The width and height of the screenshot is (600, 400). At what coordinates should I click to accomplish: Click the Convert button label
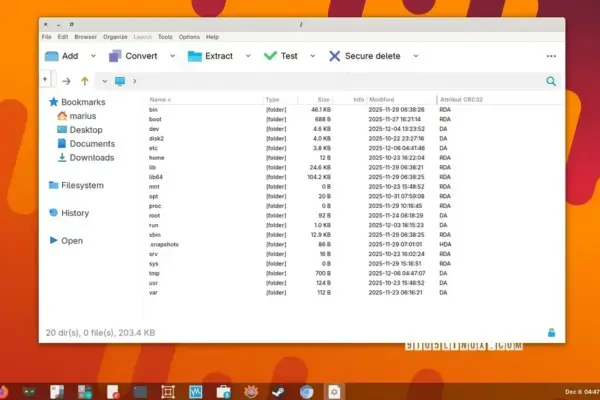point(141,56)
